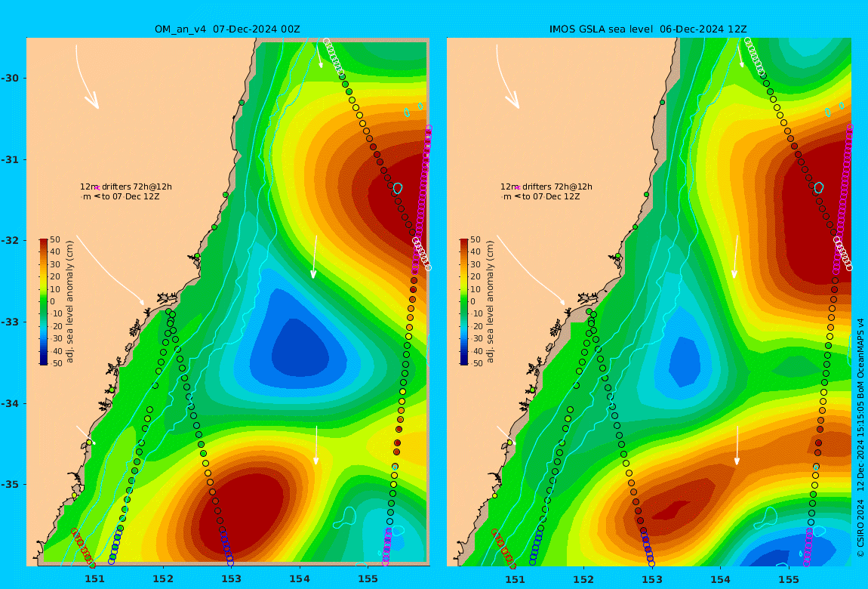The height and width of the screenshot is (589, 868).
Task: Click the dark blue low centre in the OM_an_v4 map
Action: click(300, 349)
